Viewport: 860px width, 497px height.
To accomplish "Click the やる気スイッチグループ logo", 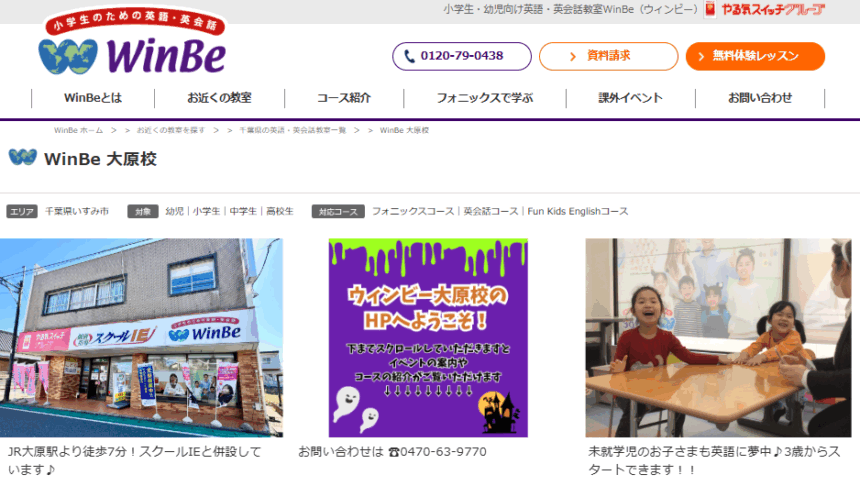I will click(x=763, y=9).
